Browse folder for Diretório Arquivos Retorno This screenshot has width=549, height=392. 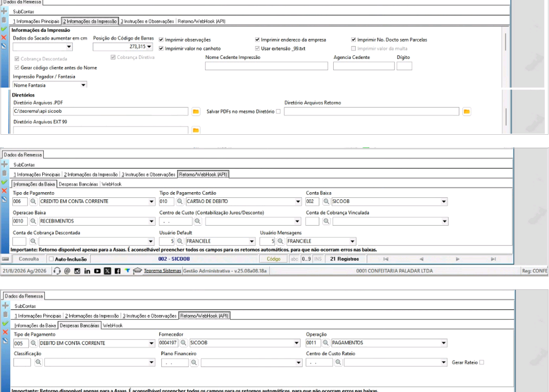[467, 112]
